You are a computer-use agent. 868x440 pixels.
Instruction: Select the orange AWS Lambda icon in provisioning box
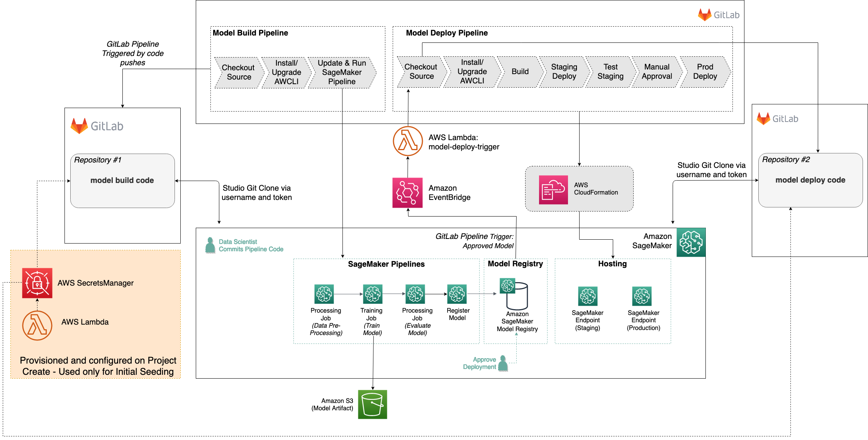pos(37,325)
